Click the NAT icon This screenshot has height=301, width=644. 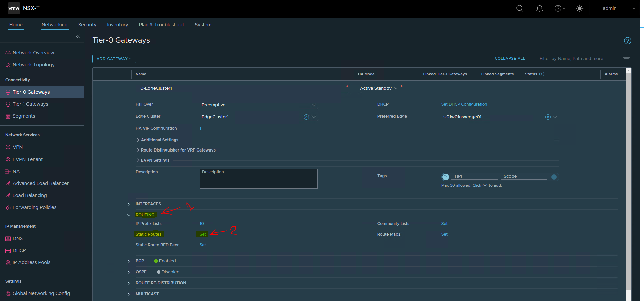coord(8,172)
